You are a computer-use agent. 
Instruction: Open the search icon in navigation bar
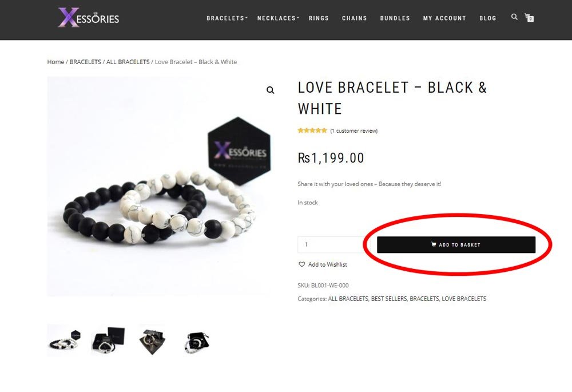click(x=514, y=17)
